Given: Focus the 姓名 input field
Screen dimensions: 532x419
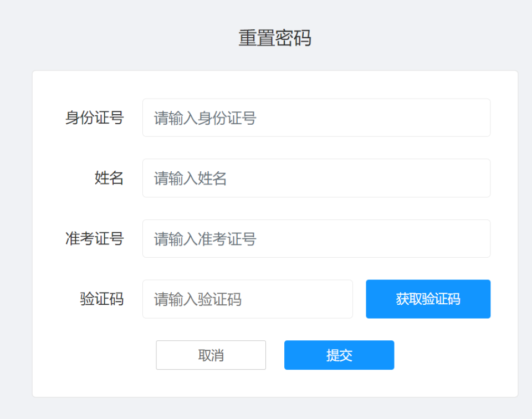Looking at the screenshot, I should tap(316, 178).
